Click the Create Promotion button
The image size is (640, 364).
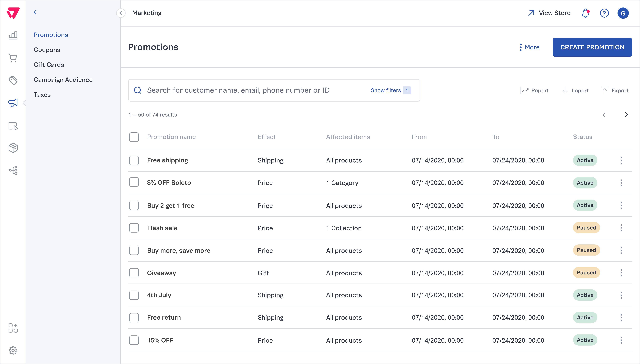pyautogui.click(x=592, y=47)
